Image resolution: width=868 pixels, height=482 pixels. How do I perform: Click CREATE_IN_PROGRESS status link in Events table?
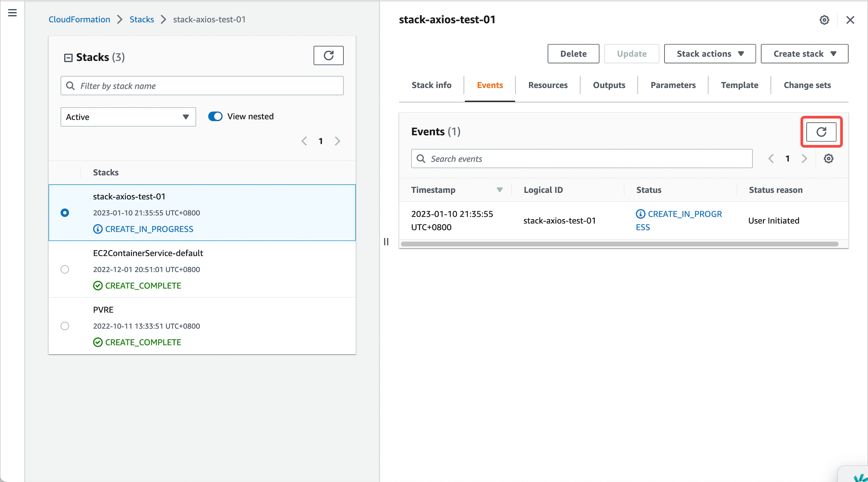pos(679,220)
